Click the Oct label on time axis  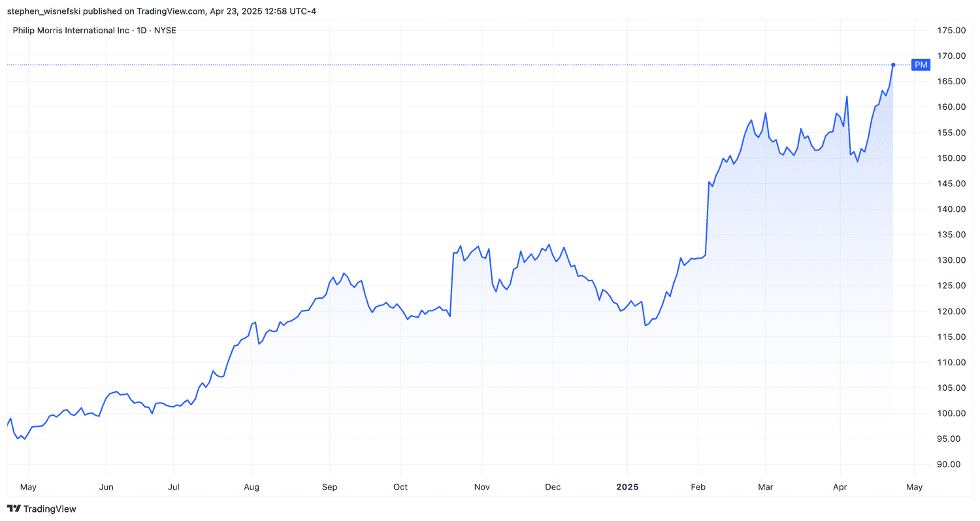[400, 487]
